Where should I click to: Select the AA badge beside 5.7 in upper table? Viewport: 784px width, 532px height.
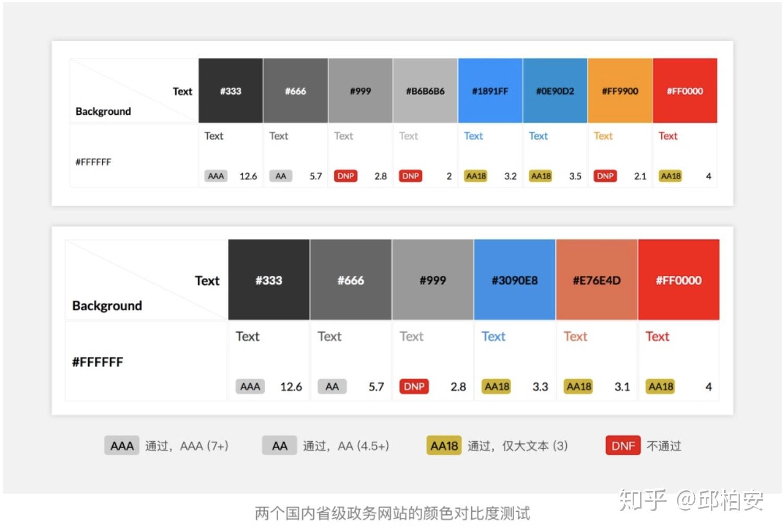281,176
